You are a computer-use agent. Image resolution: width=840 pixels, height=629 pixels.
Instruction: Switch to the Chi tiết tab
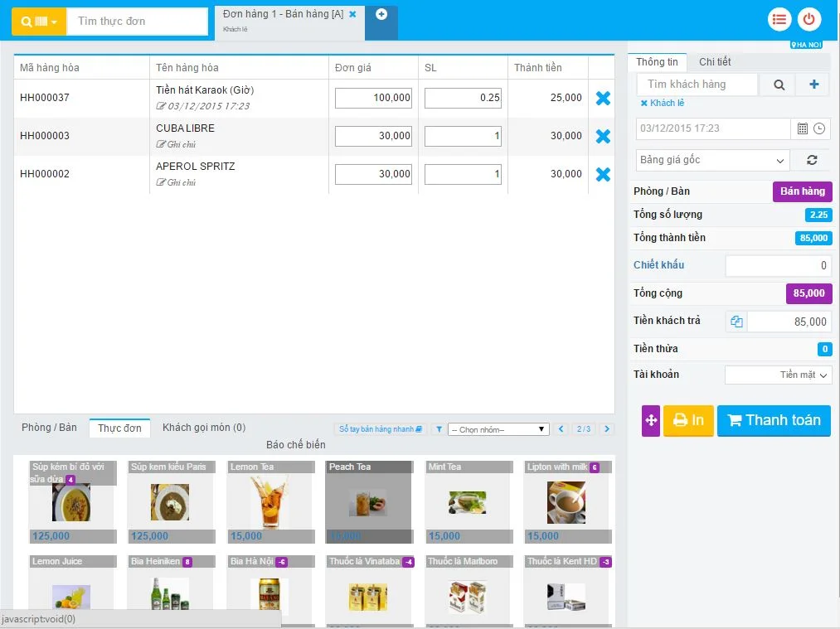(714, 62)
